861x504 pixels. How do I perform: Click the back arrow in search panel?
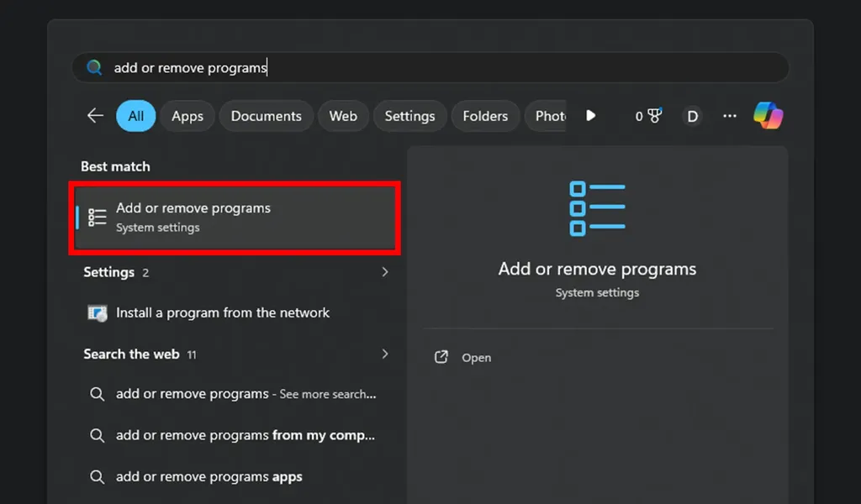pos(95,116)
